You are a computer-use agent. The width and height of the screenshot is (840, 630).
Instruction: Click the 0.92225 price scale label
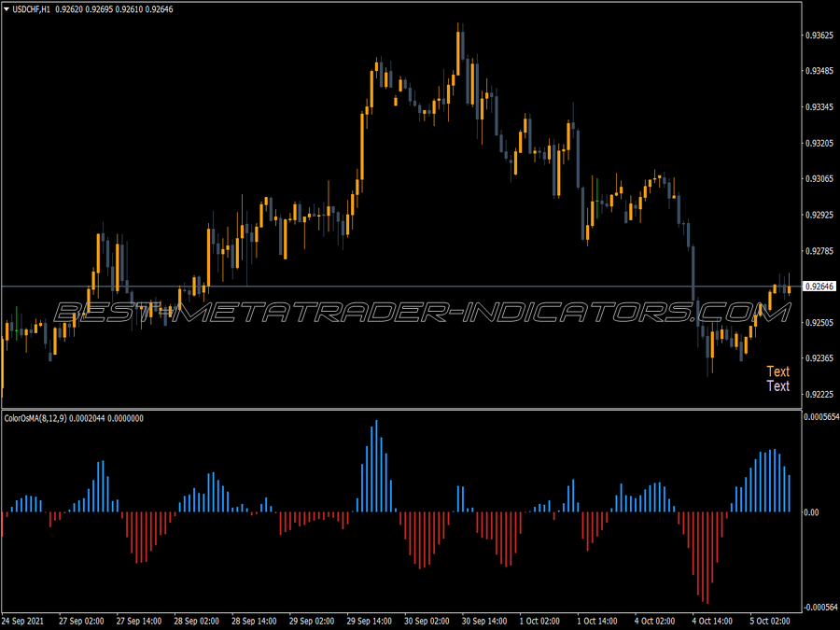(x=819, y=394)
